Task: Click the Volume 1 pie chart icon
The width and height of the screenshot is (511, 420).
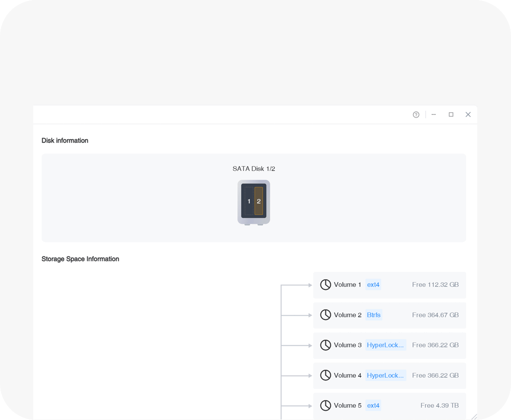Action: (325, 285)
